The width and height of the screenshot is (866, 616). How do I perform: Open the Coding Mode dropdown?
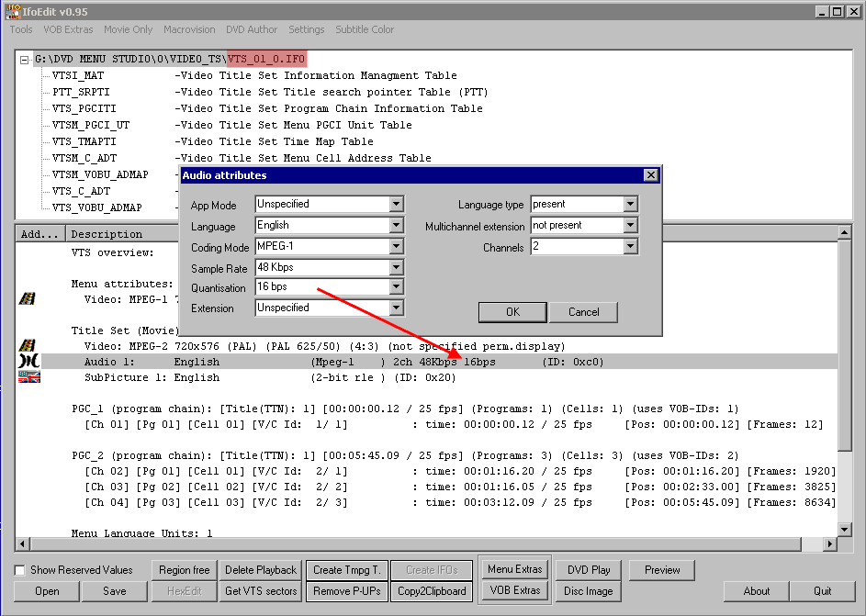[x=396, y=246]
